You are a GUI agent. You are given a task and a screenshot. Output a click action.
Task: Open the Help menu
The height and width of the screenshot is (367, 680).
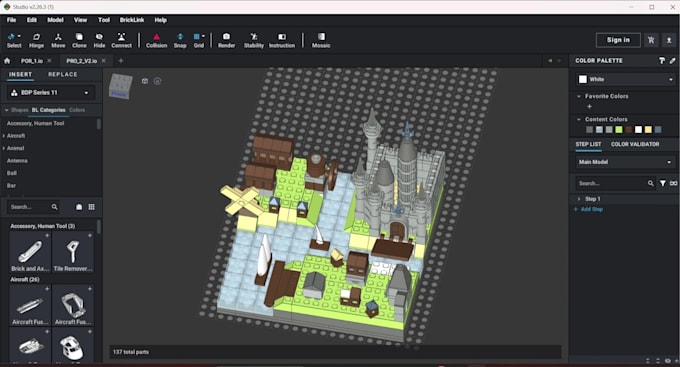coord(160,20)
